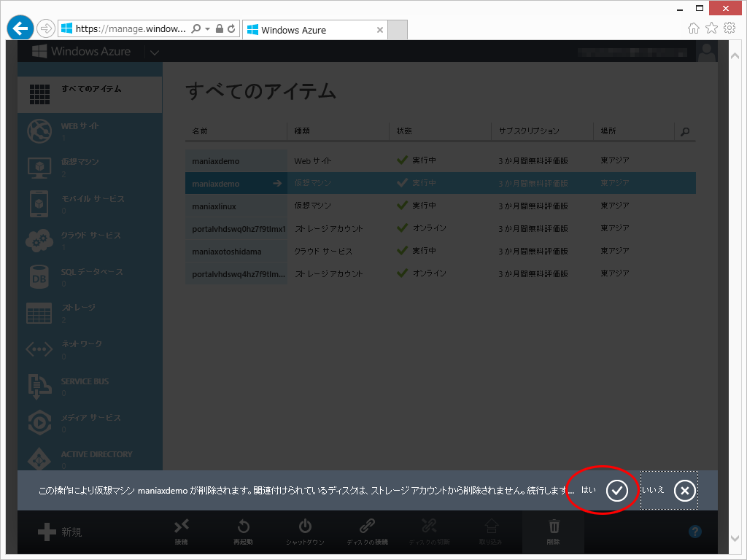Click the メディア サービス play icon
The width and height of the screenshot is (747, 560).
39,422
